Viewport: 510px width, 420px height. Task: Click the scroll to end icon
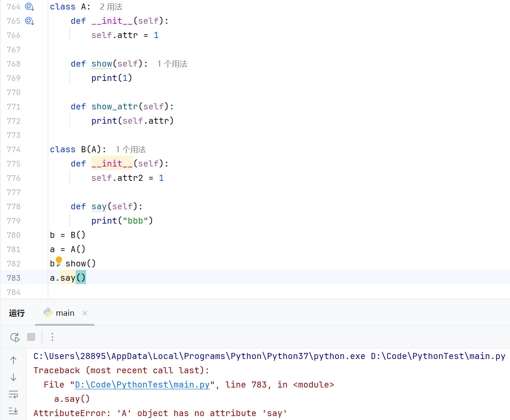(13, 411)
